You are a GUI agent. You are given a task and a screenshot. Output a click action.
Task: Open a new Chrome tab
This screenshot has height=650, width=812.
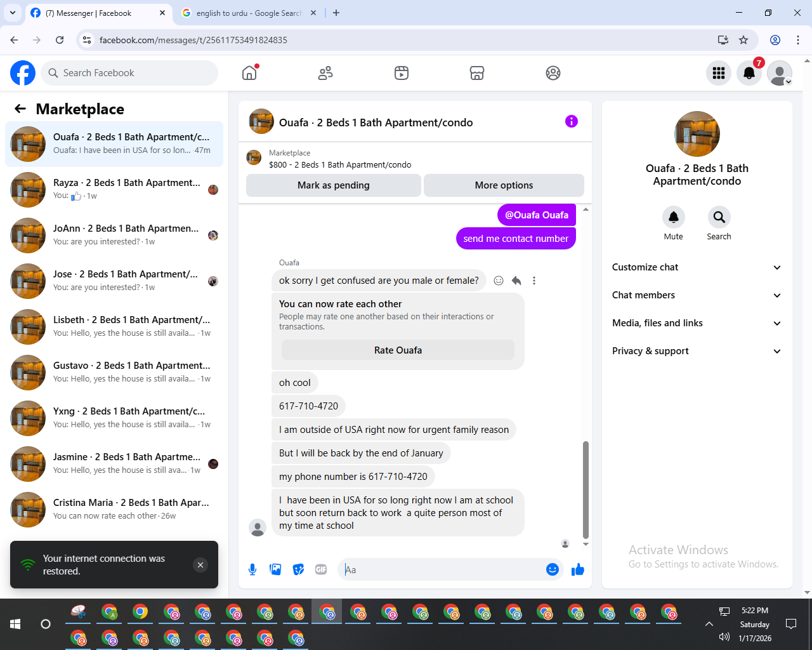tap(336, 13)
